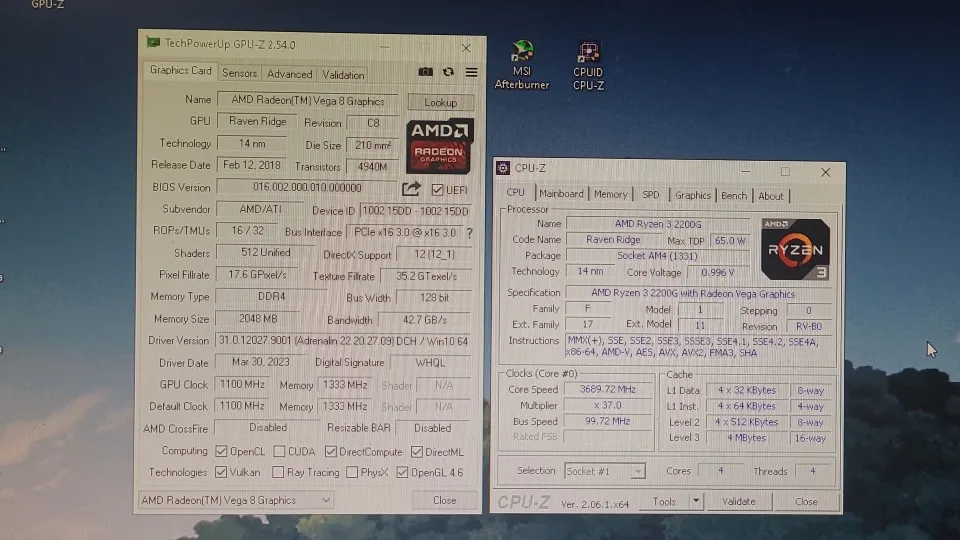Click GPU-Z title bar app icon

(153, 43)
